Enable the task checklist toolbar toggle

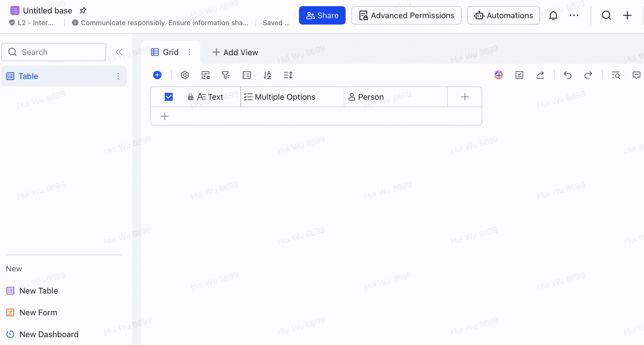pyautogui.click(x=519, y=75)
